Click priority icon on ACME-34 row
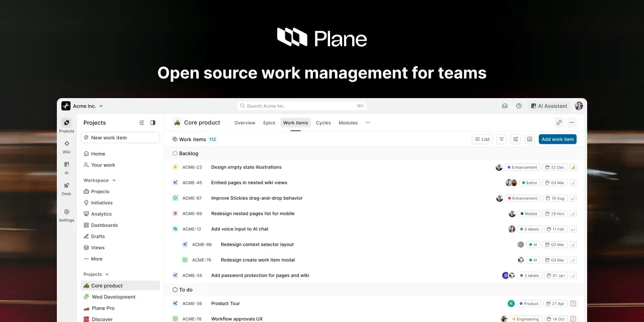Viewport: 644px width, 322px height. (x=573, y=275)
